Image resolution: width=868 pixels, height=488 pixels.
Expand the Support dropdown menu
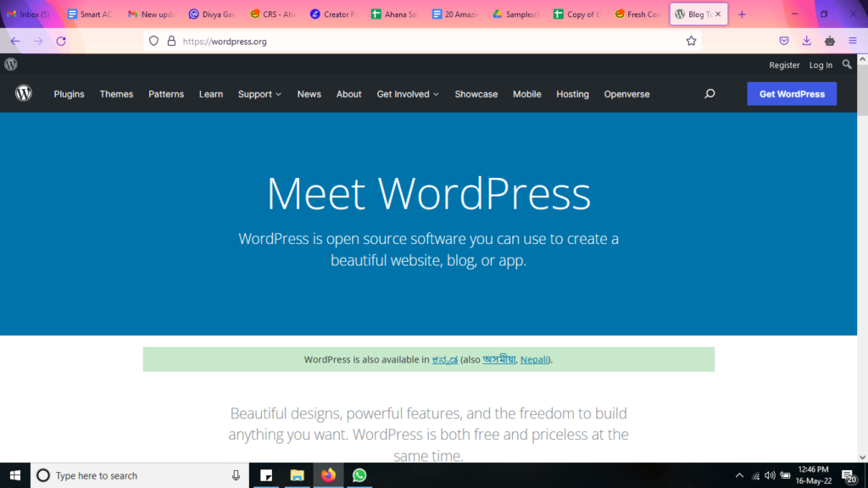tap(259, 94)
